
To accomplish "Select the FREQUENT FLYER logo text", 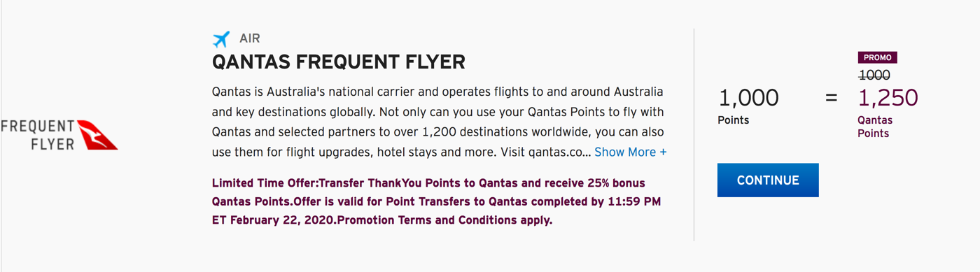I will tap(37, 135).
